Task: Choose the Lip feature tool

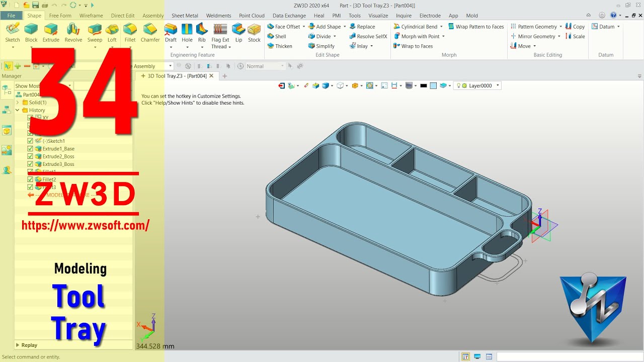Action: pyautogui.click(x=238, y=33)
